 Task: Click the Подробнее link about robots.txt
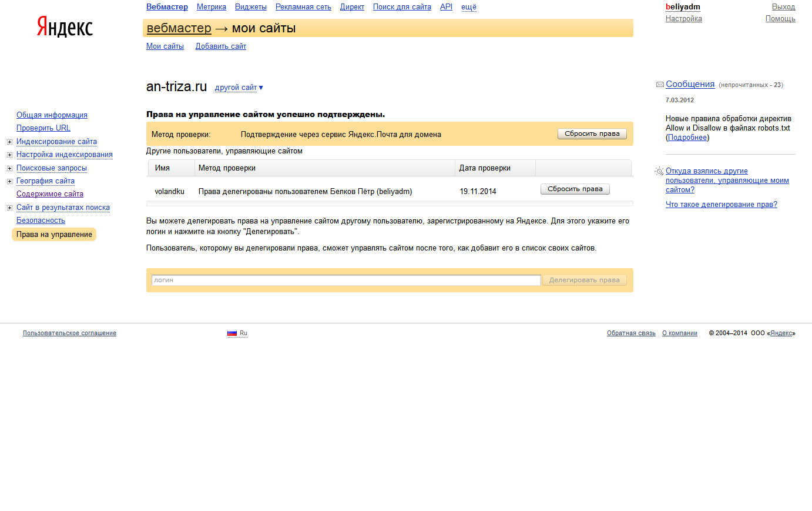tap(687, 138)
